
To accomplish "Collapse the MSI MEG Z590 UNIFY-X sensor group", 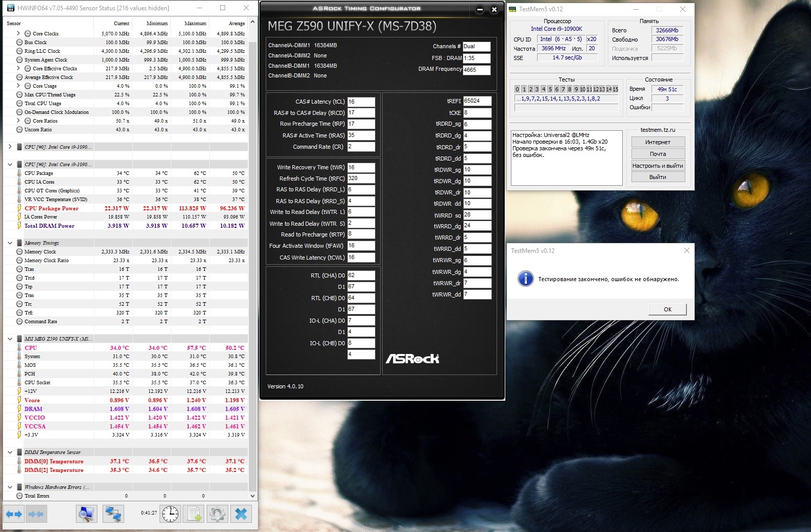I will click(10, 339).
